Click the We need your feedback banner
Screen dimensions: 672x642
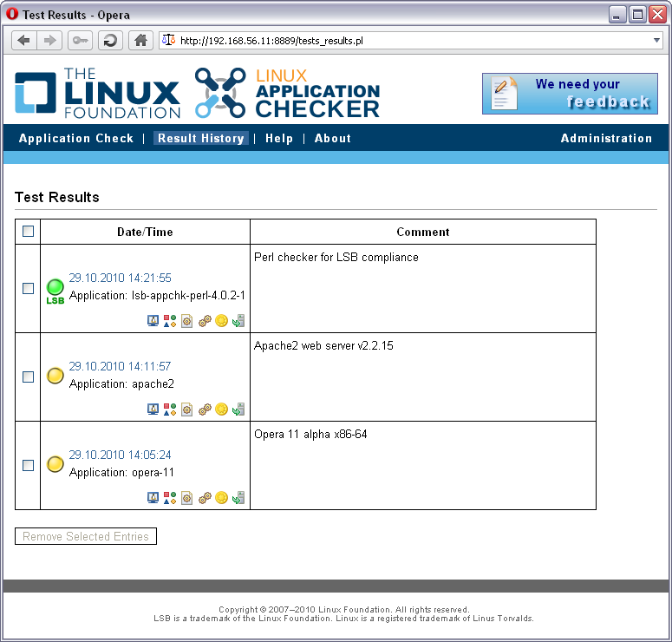click(x=570, y=94)
